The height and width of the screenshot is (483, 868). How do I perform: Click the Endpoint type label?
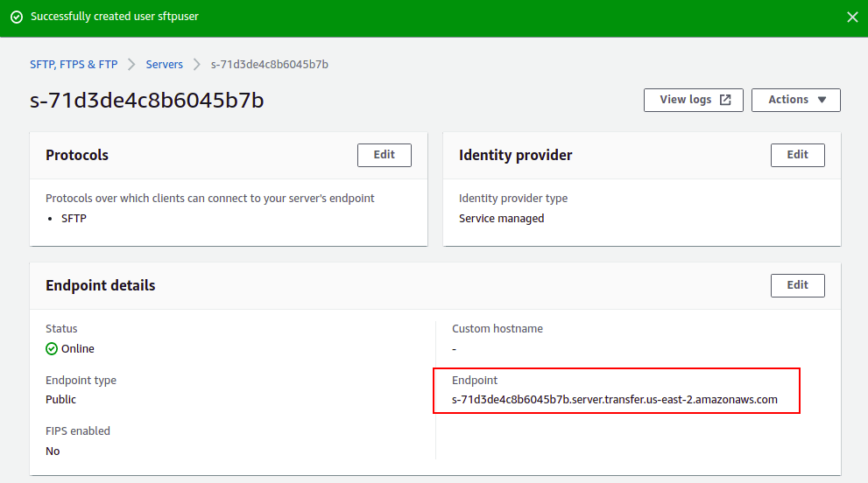(x=81, y=381)
